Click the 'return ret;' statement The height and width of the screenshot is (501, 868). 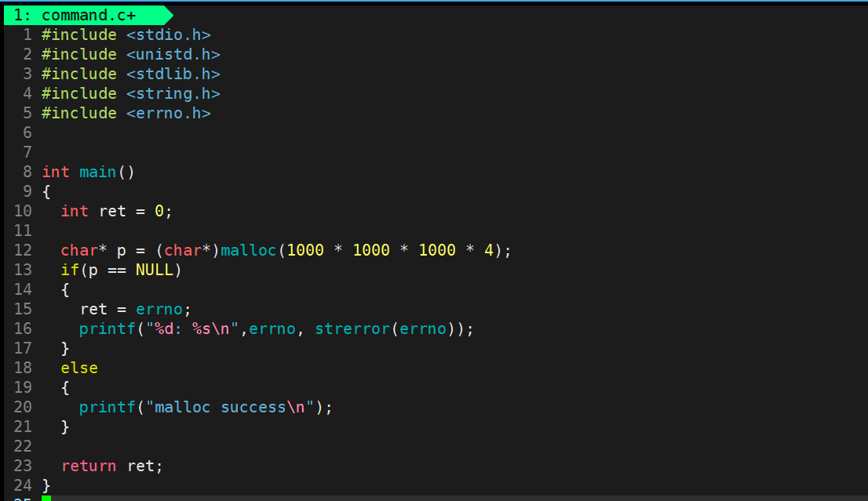tap(111, 467)
